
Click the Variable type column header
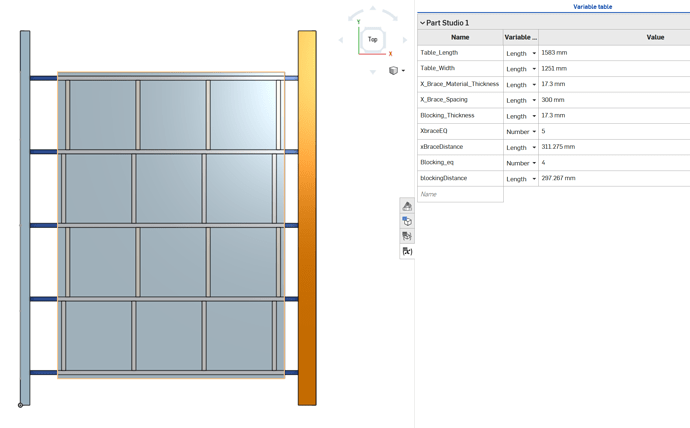coord(521,37)
